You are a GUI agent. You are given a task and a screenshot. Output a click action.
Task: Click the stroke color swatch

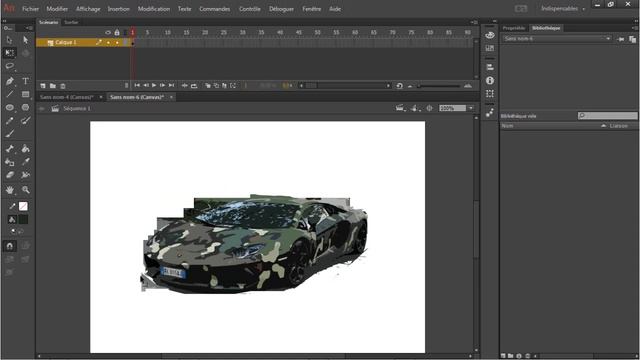23,207
